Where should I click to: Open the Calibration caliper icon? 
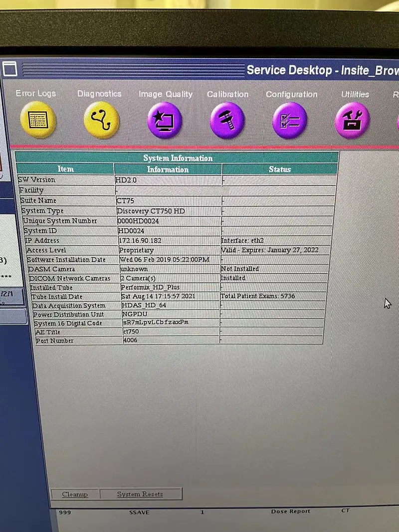227,121
